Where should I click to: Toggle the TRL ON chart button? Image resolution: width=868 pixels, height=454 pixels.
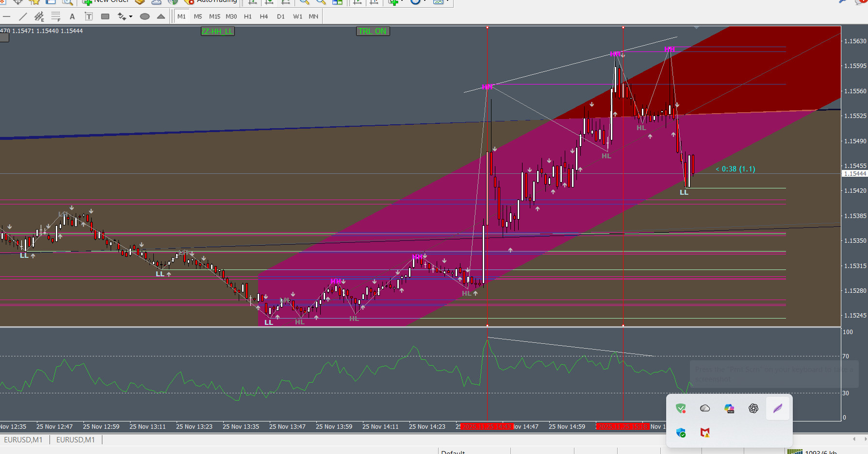373,31
